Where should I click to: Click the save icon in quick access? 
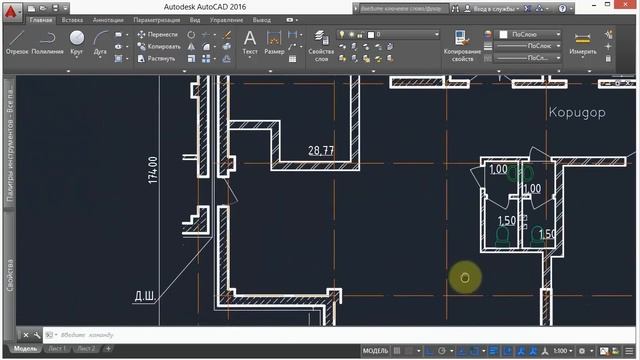55,8
